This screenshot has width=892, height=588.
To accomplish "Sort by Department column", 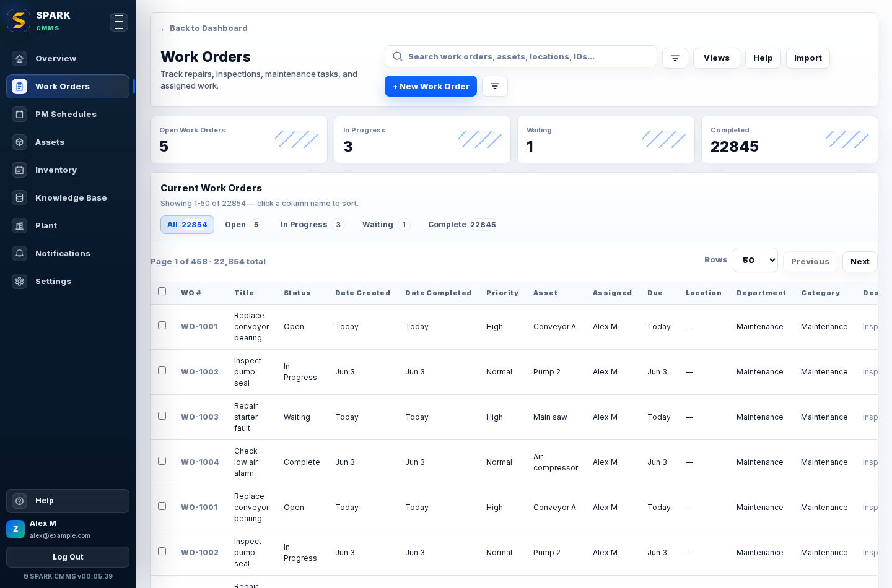I will click(x=761, y=293).
